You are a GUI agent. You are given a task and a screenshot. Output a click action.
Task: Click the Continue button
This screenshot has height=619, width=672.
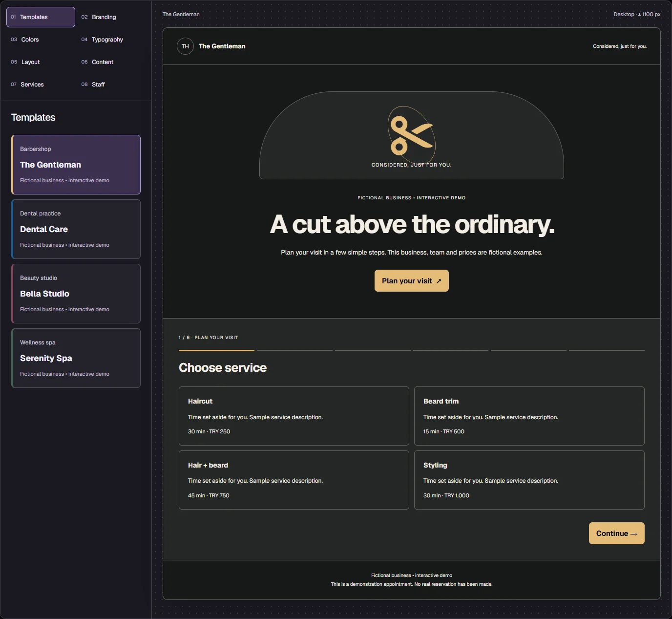click(616, 534)
